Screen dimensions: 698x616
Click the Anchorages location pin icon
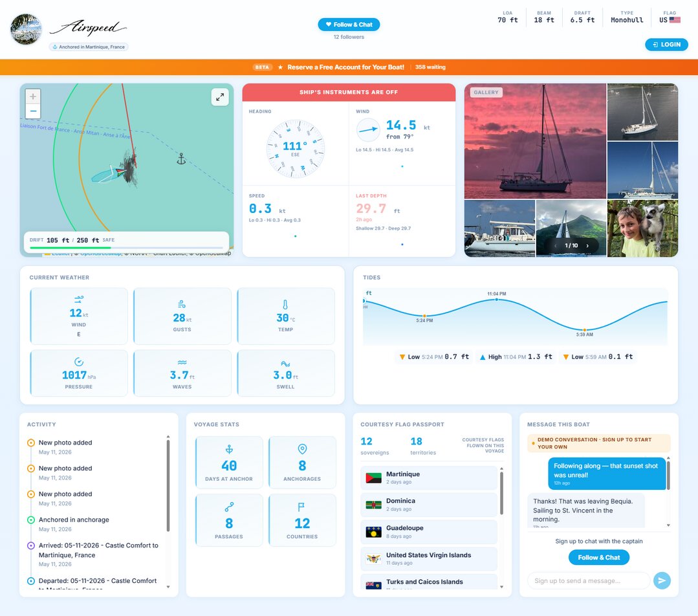click(302, 449)
